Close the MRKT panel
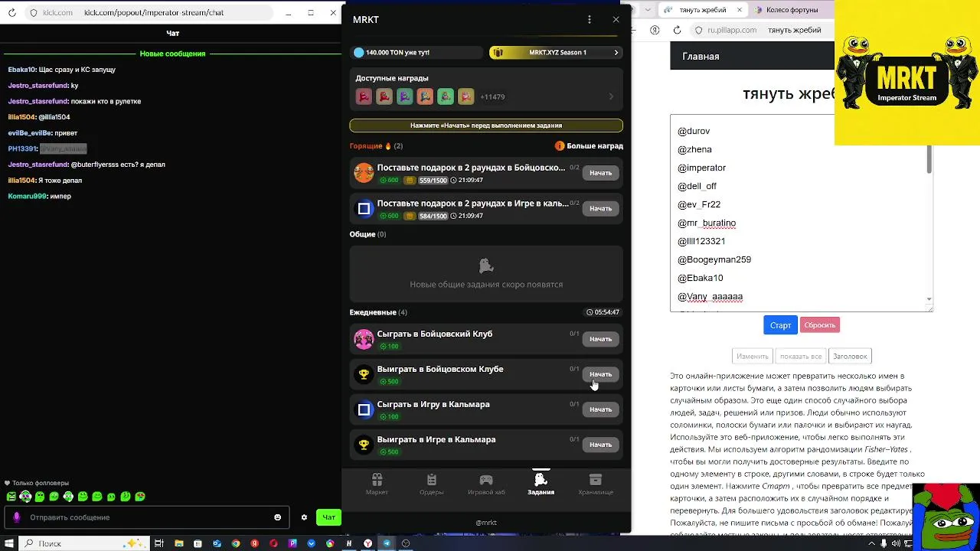This screenshot has width=980, height=551. [x=616, y=20]
